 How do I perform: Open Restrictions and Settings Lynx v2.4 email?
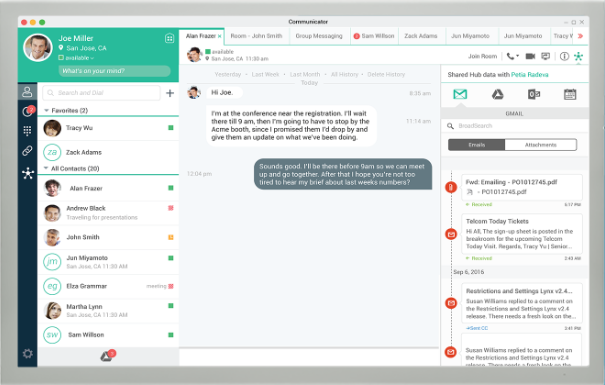coord(522,304)
